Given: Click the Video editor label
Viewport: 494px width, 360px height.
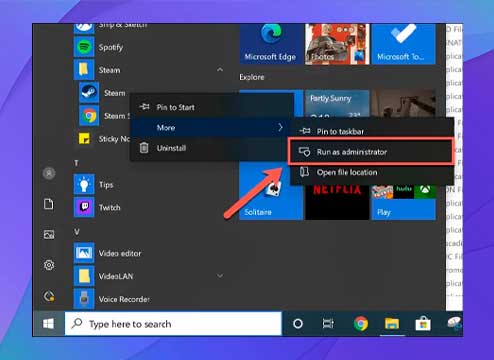Looking at the screenshot, I should click(x=120, y=253).
